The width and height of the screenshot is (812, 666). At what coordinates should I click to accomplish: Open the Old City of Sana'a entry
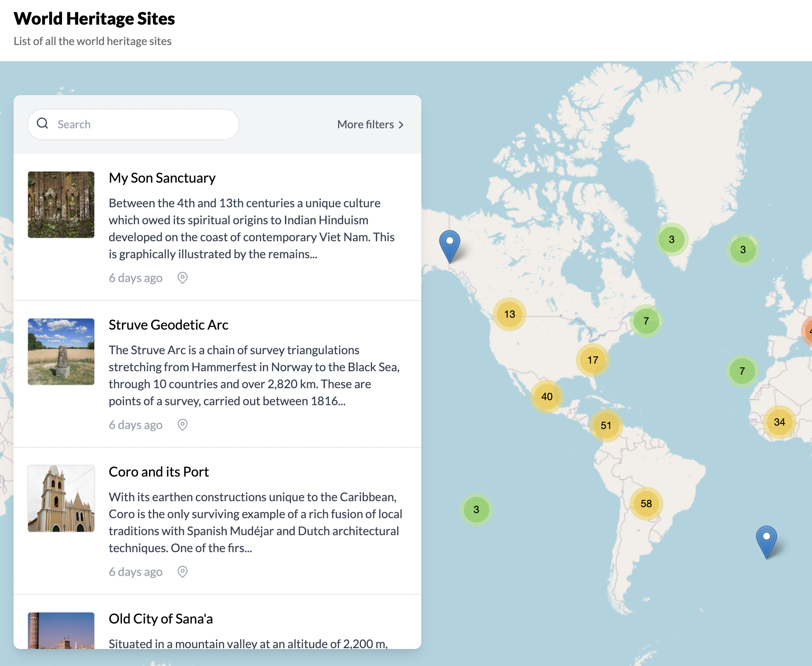[161, 619]
